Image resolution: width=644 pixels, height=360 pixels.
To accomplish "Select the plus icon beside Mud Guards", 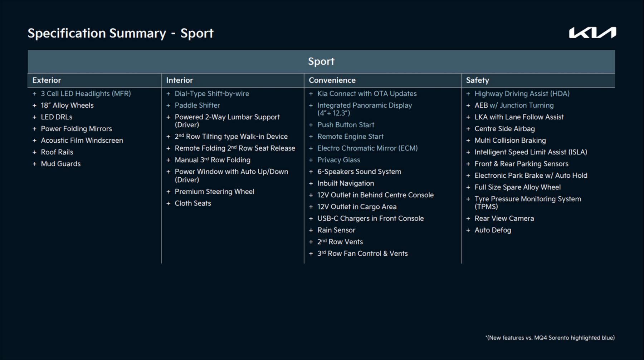I will 34,164.
